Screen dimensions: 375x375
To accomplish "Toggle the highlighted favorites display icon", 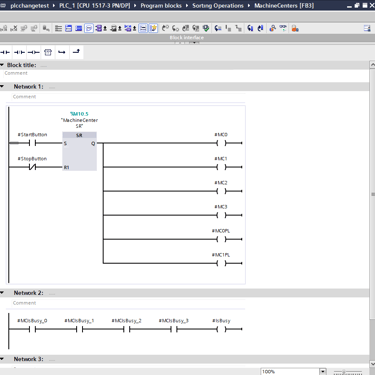I will tap(153, 29).
